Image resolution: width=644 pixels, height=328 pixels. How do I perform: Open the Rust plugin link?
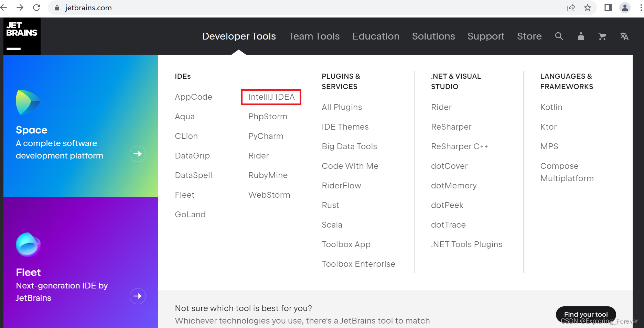(x=331, y=205)
